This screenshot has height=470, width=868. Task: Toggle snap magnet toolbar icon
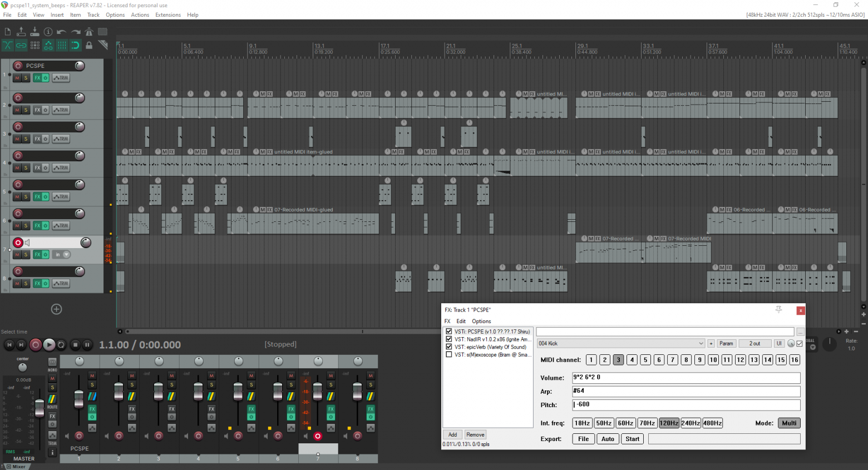coord(76,45)
